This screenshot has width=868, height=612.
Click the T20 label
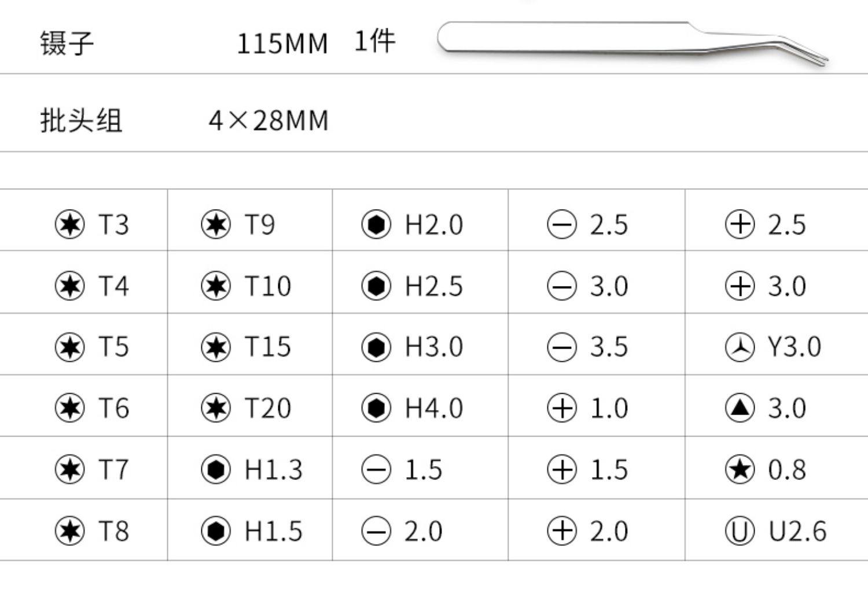[267, 408]
